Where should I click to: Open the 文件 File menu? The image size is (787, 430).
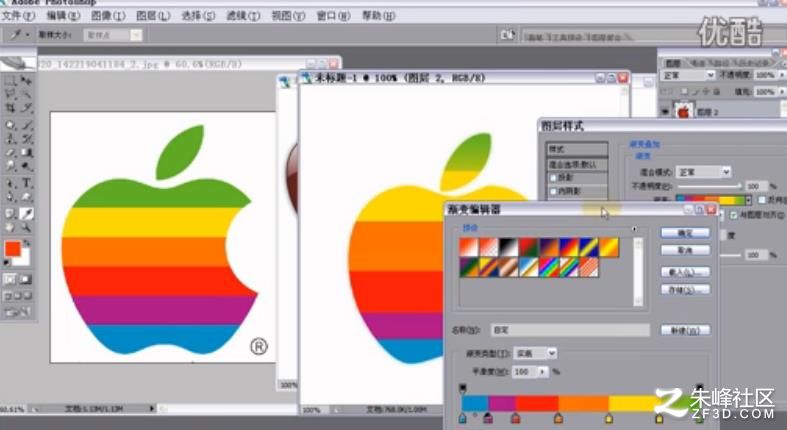click(18, 16)
